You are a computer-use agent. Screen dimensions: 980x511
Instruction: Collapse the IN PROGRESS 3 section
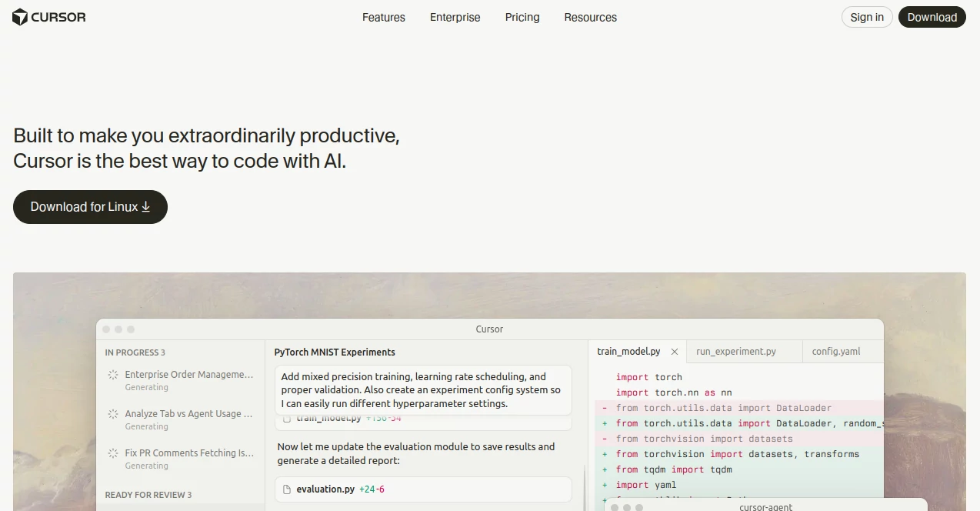point(135,352)
